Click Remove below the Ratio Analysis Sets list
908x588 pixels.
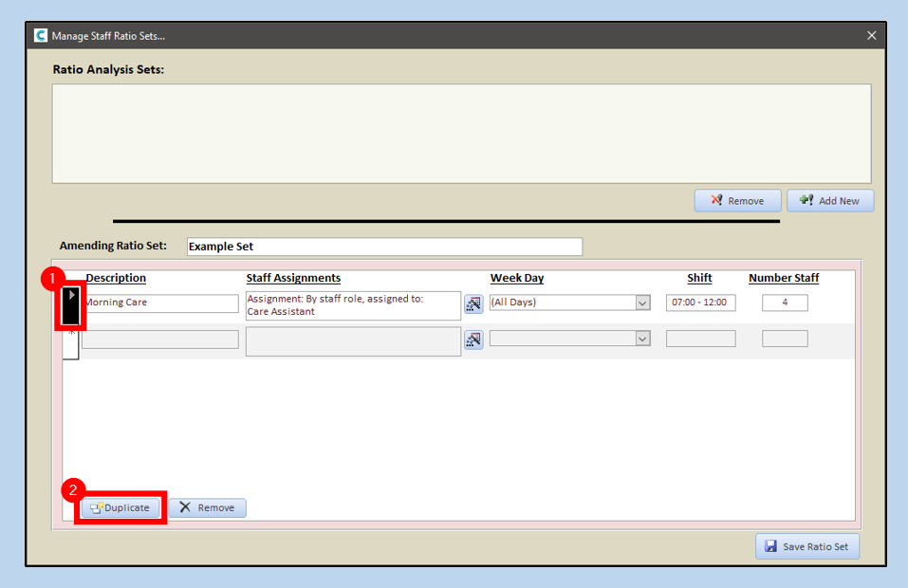pyautogui.click(x=737, y=201)
